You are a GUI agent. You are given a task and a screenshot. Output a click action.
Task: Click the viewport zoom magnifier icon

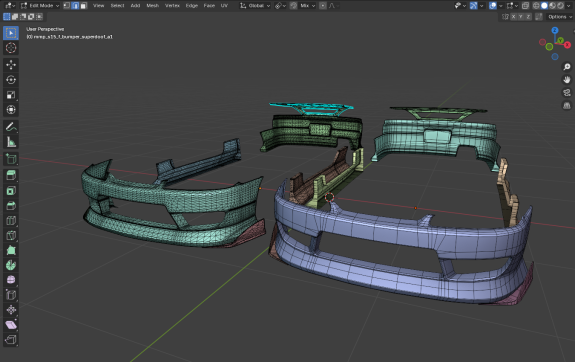567,67
